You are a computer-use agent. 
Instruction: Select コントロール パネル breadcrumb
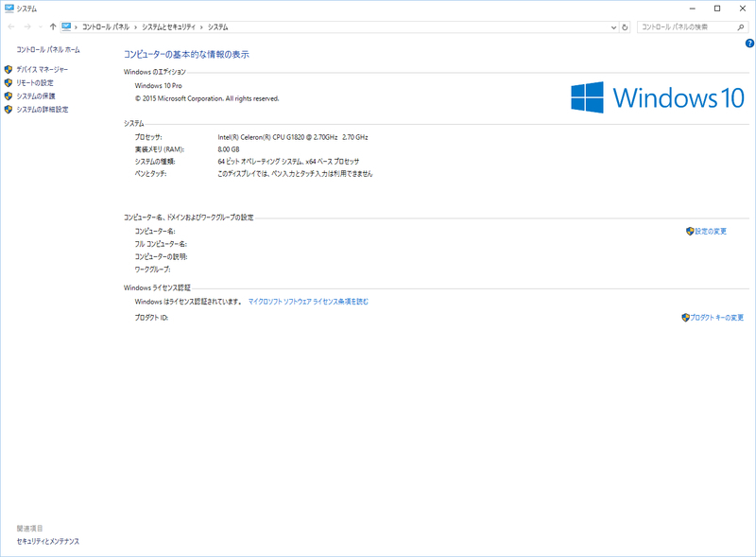pos(106,27)
